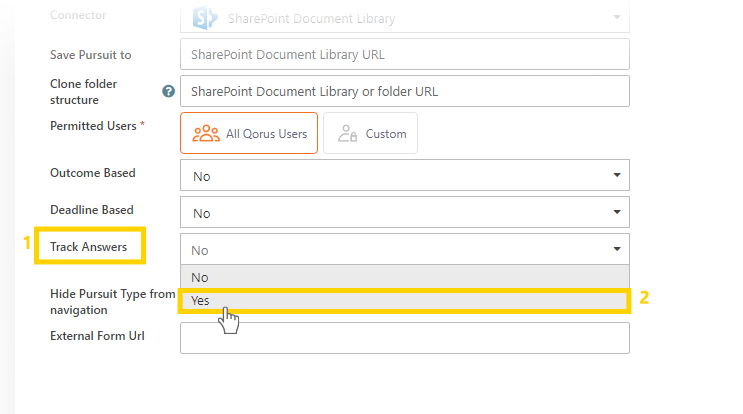The image size is (743, 414).
Task: Choose Custom permitted users option
Action: coord(370,133)
